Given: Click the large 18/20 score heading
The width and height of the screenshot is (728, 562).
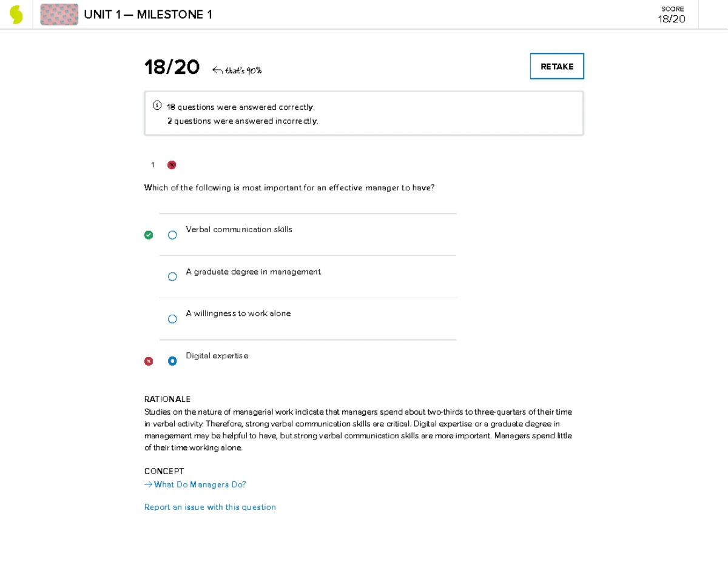Looking at the screenshot, I should click(x=172, y=67).
